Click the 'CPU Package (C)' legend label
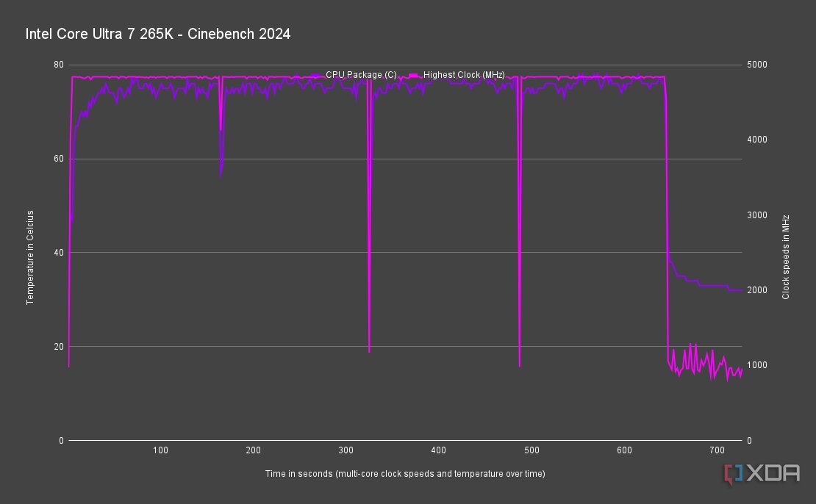The image size is (816, 504). tap(361, 75)
